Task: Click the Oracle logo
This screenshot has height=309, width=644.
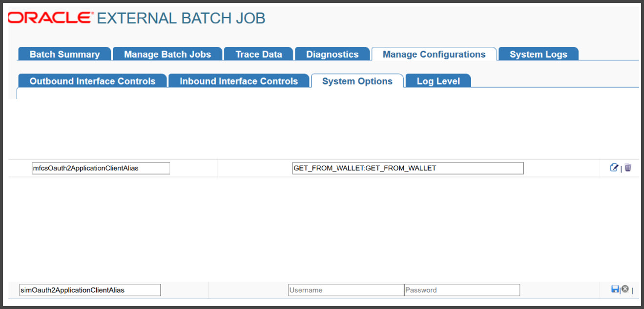Action: (51, 18)
